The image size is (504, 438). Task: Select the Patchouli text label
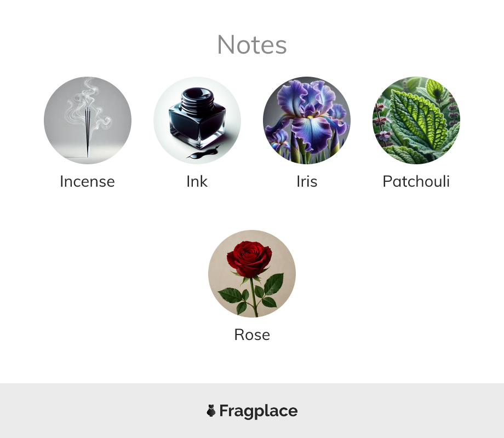[416, 181]
